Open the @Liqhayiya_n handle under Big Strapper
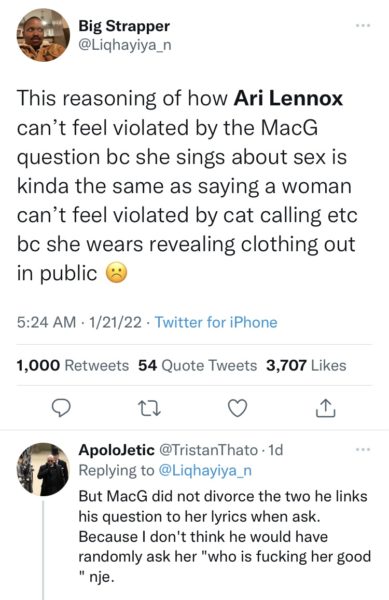The height and width of the screenshot is (600, 389). tap(125, 45)
